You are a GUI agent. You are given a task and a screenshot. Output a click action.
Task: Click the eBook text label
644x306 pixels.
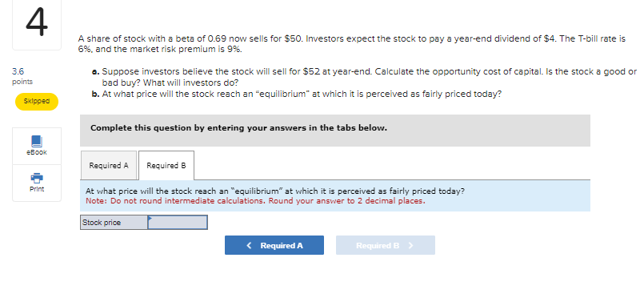37,152
